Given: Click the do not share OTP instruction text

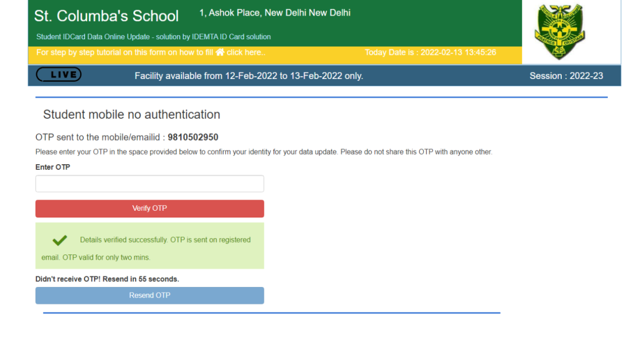Looking at the screenshot, I should click(x=264, y=152).
